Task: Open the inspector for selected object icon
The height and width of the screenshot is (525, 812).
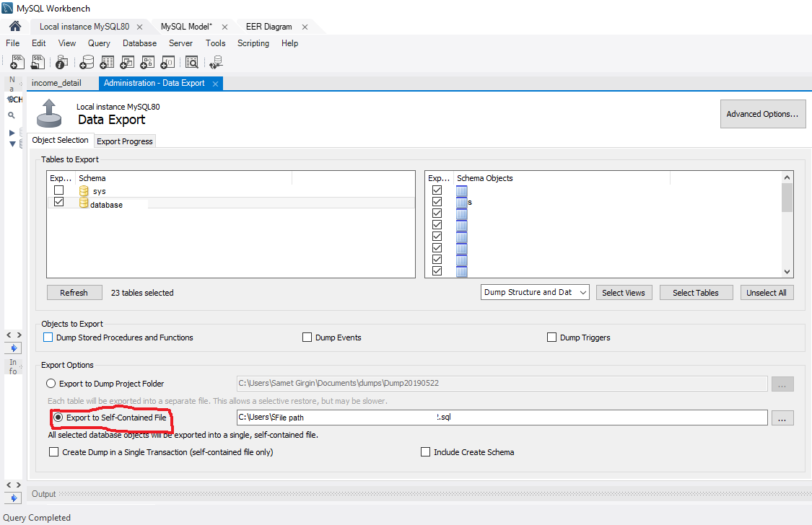Action: [x=61, y=62]
